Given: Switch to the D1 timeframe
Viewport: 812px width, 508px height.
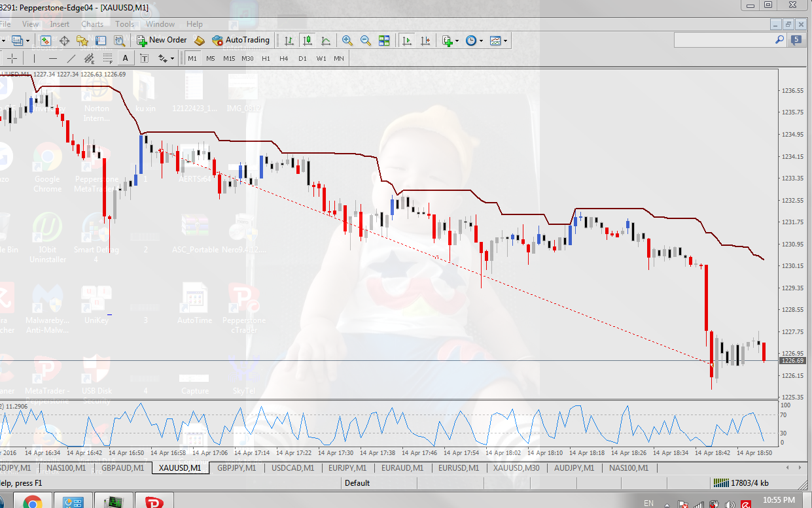Looking at the screenshot, I should [x=302, y=58].
